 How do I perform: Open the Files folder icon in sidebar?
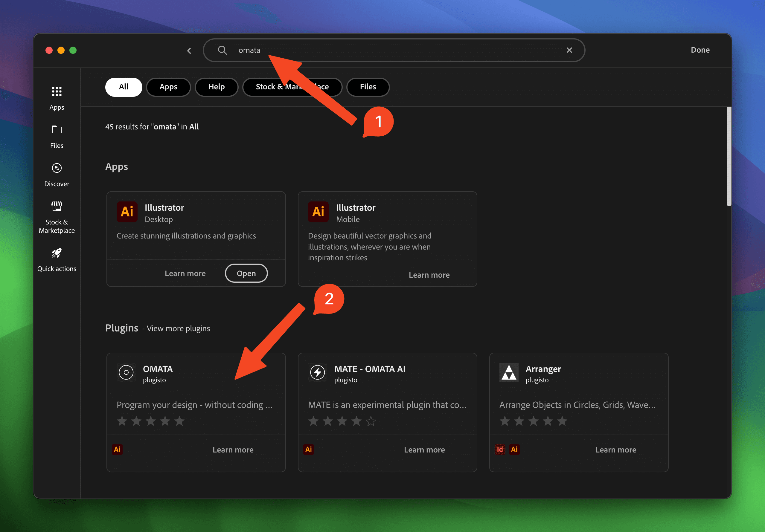pyautogui.click(x=57, y=129)
